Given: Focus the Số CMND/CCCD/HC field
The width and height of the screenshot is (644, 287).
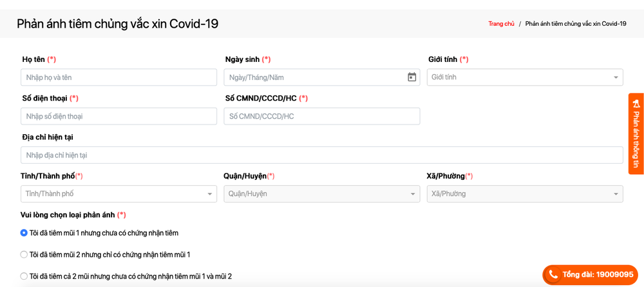Looking at the screenshot, I should pyautogui.click(x=321, y=116).
